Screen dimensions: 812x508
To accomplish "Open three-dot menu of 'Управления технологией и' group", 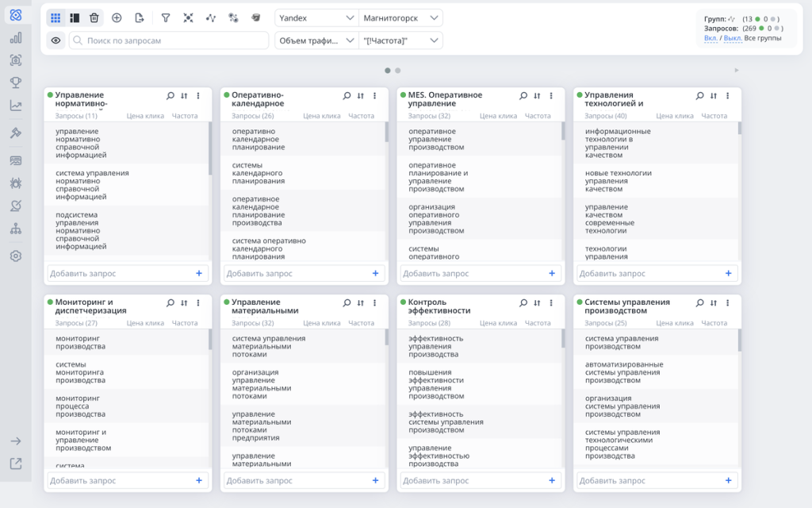I will (728, 96).
